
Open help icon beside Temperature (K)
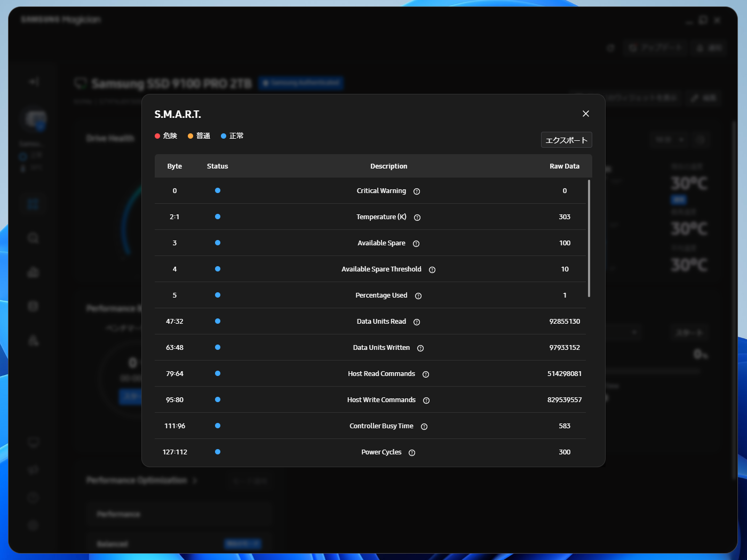pyautogui.click(x=417, y=218)
